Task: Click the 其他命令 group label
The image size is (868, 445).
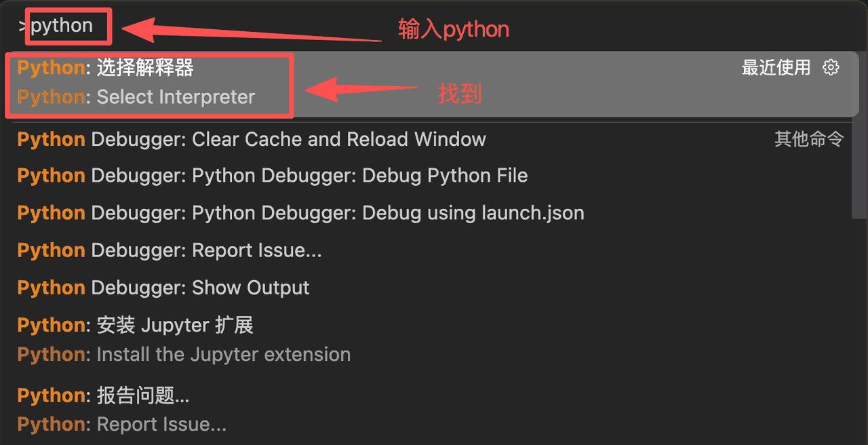Action: pos(809,139)
